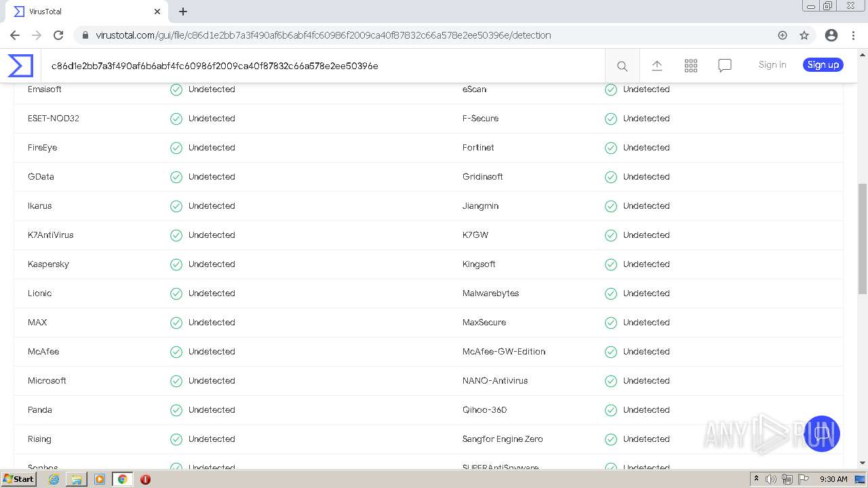This screenshot has width=868, height=488.
Task: Show hidden system tray icons
Action: (756, 479)
